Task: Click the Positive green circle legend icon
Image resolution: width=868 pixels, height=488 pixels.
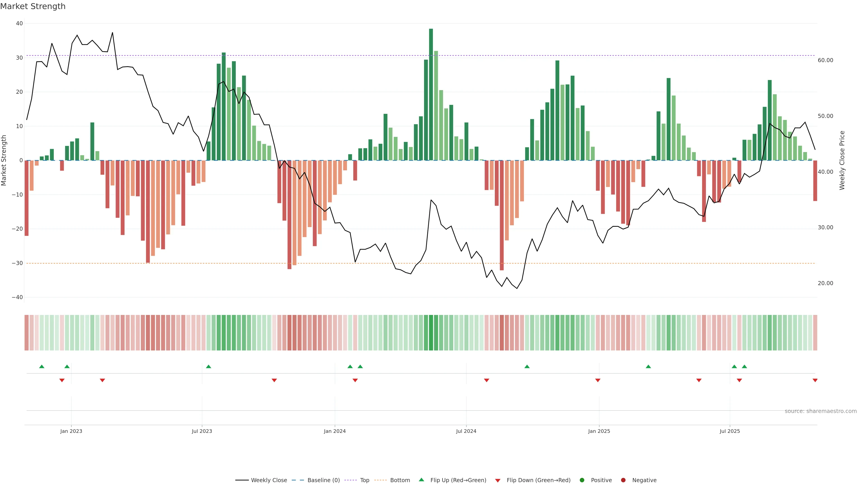Action: (582, 480)
